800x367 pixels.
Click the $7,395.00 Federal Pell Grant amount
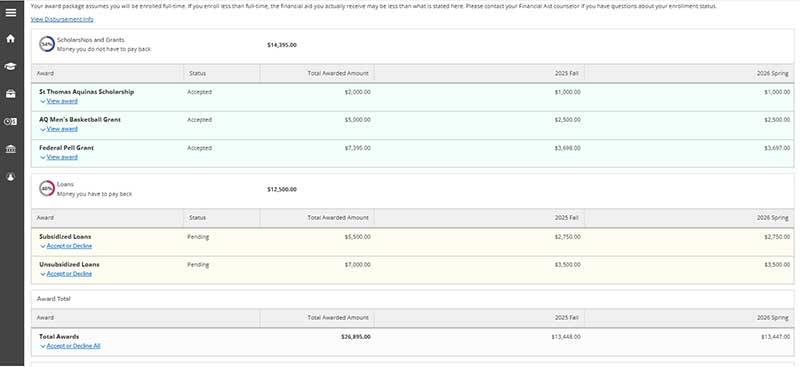[358, 148]
